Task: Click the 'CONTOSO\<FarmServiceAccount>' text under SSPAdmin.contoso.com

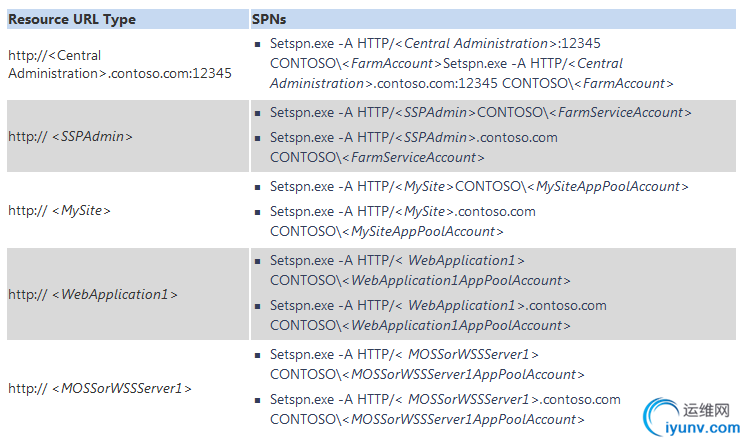Action: point(377,158)
